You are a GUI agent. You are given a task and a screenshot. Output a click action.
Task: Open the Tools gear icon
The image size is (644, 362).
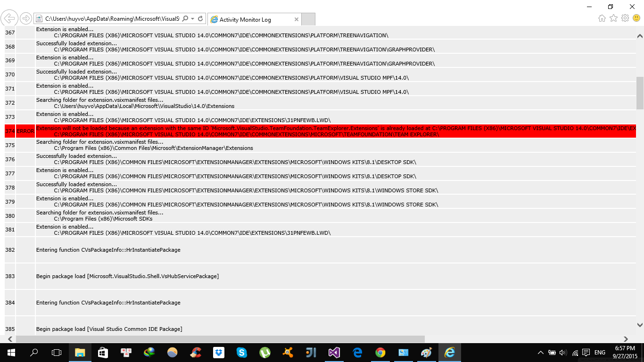(x=625, y=18)
